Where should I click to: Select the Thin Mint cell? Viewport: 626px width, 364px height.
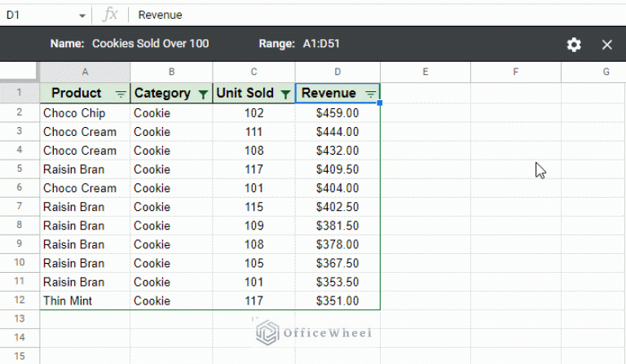(85, 300)
